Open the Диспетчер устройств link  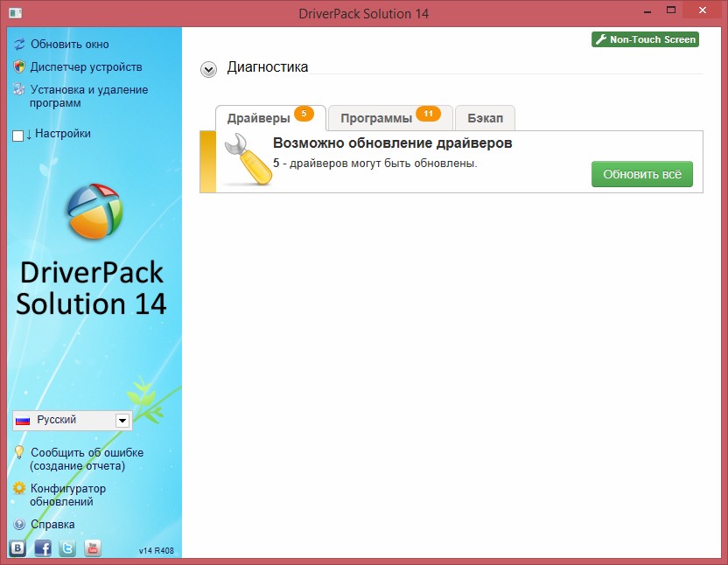[x=87, y=66]
